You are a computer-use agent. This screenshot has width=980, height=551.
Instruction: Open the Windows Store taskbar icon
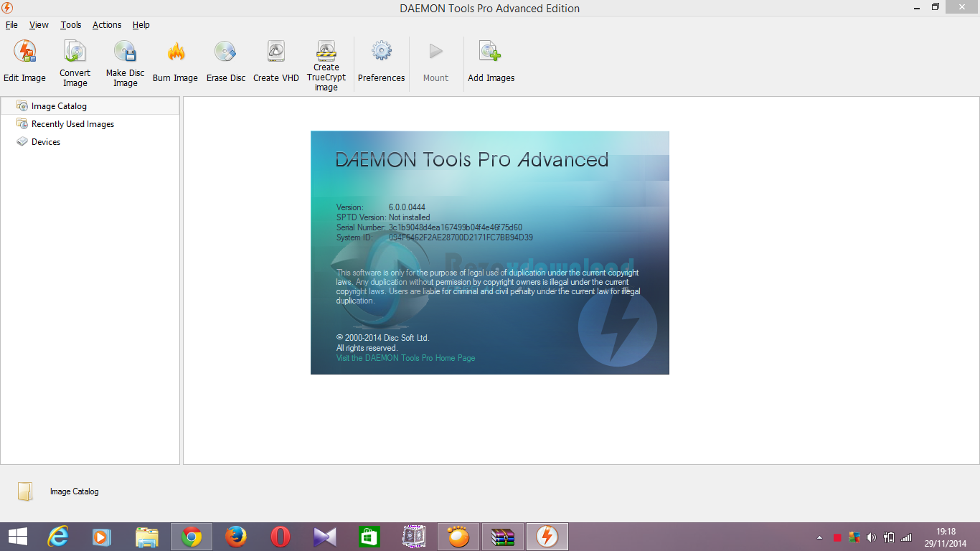[369, 537]
